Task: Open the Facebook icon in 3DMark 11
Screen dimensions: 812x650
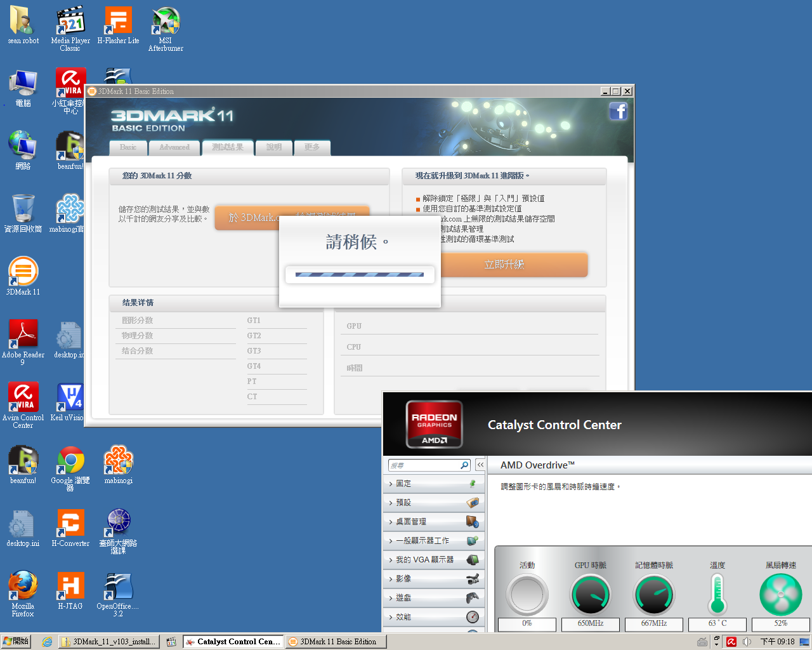Action: (619, 112)
